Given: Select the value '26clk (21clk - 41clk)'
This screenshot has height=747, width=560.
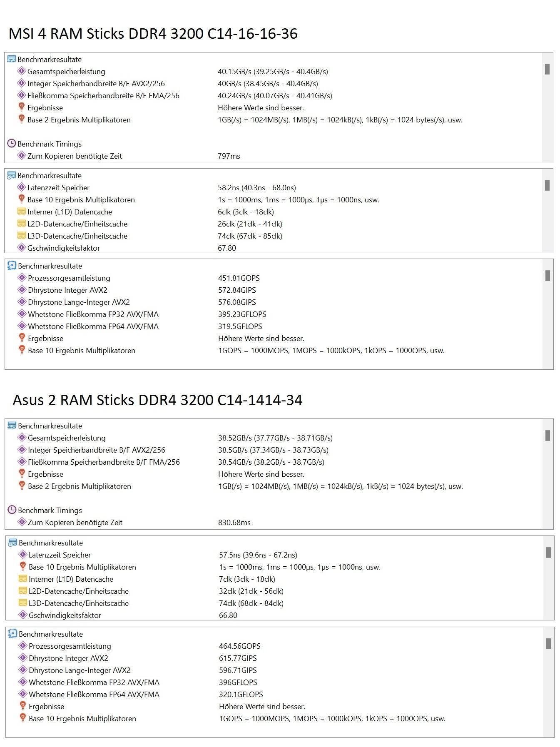Looking at the screenshot, I should click(x=249, y=224).
